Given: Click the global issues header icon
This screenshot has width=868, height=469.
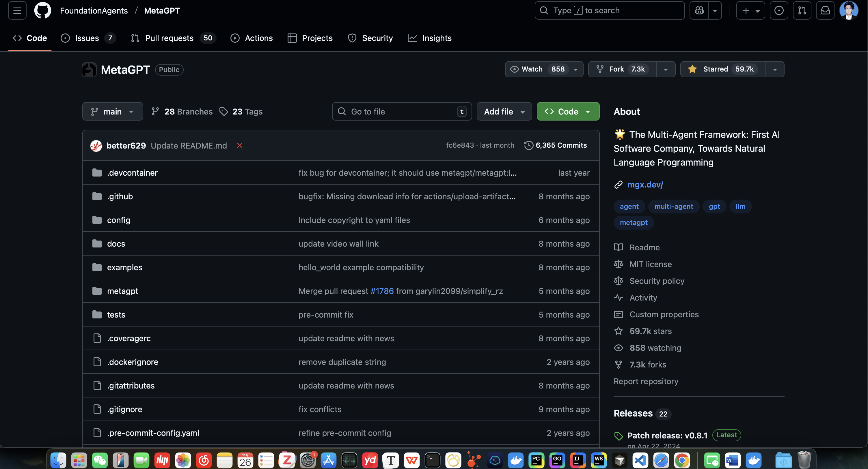Looking at the screenshot, I should click(779, 10).
